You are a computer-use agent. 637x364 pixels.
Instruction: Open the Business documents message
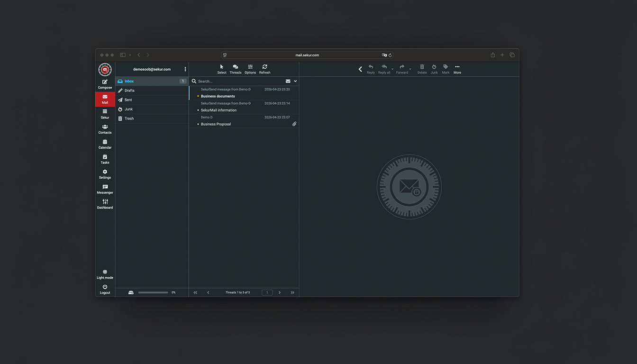pos(244,93)
